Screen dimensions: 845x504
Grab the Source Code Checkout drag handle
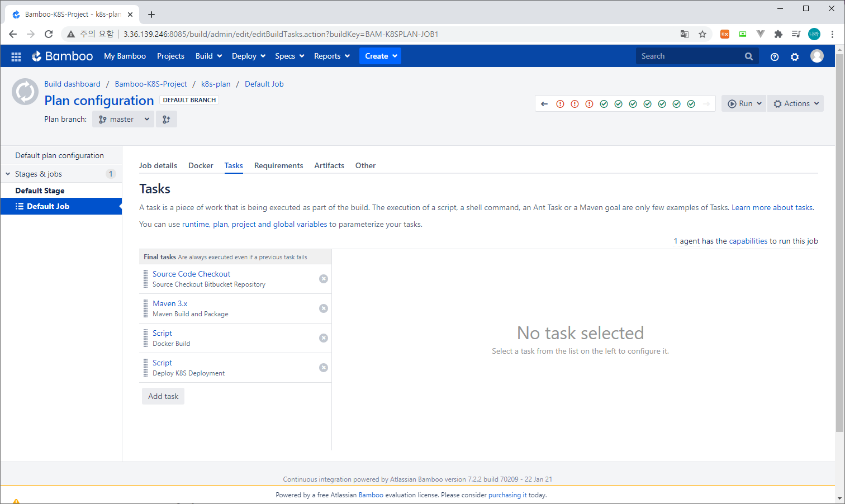(x=146, y=279)
